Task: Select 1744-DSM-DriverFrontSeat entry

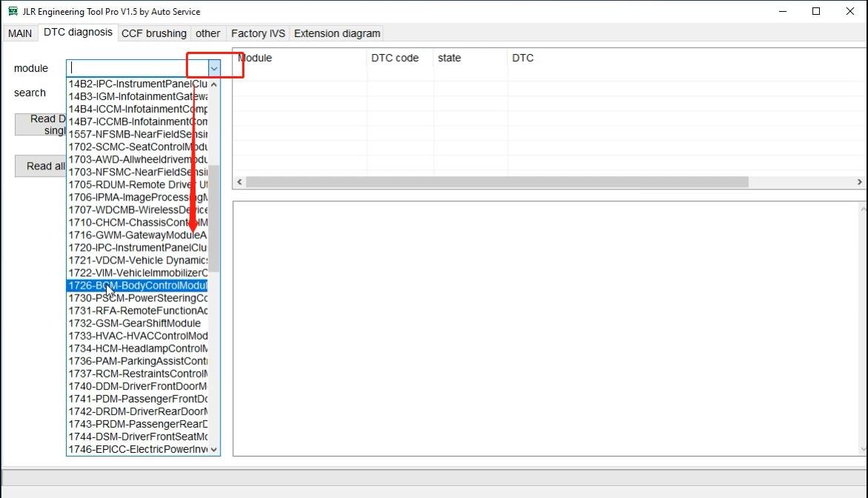Action: click(137, 437)
